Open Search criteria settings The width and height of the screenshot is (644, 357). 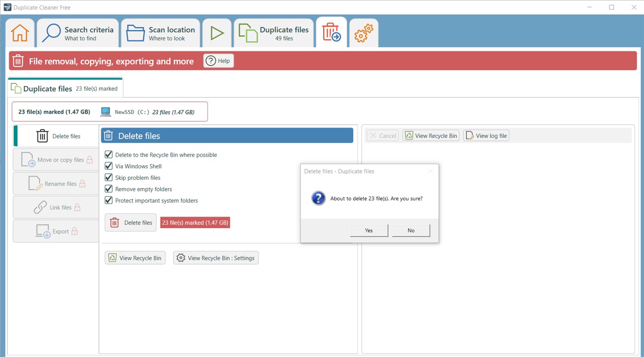(77, 32)
